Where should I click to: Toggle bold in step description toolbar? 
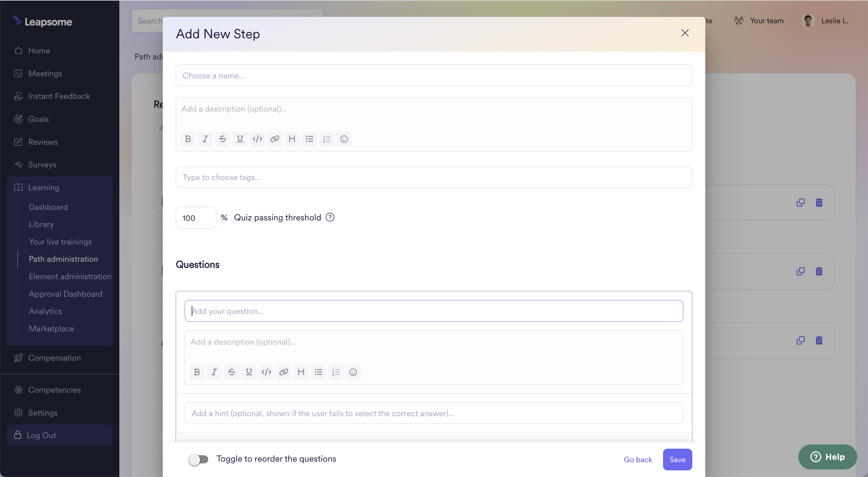pos(188,139)
